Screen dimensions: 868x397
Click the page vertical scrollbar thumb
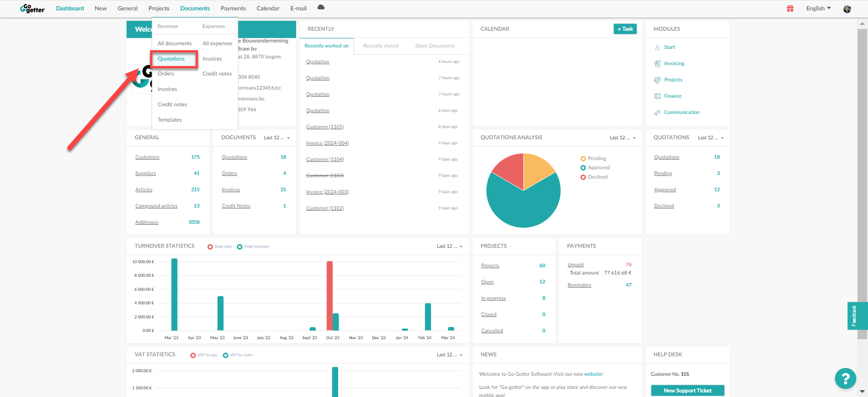863,183
